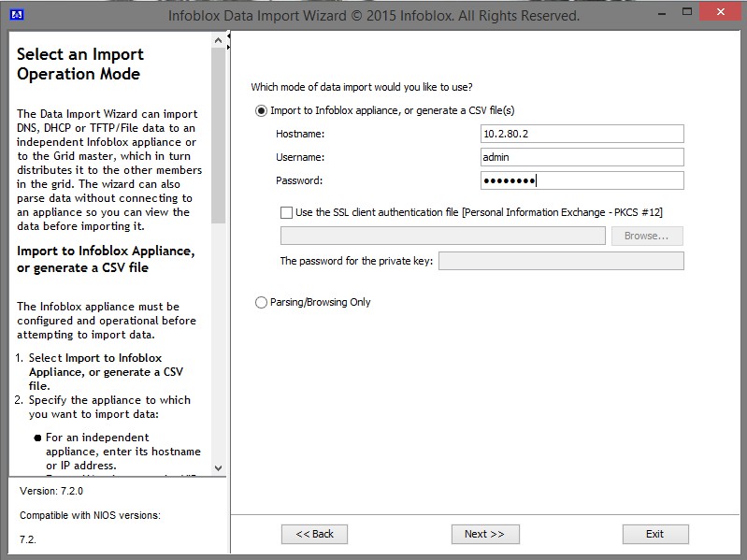Click the Select an Import Operation Mode heading
The image size is (747, 560).
pos(80,65)
